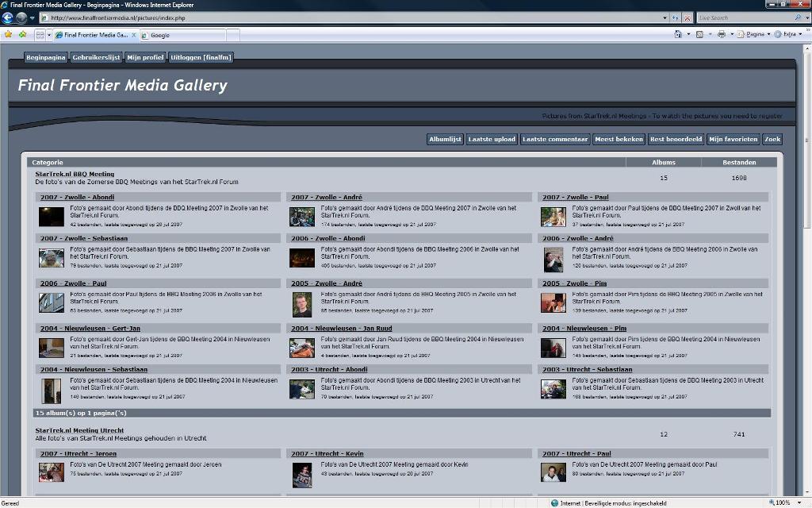The width and height of the screenshot is (812, 508).
Task: Open album 2005 - Zwolle - Pim
Action: point(574,283)
